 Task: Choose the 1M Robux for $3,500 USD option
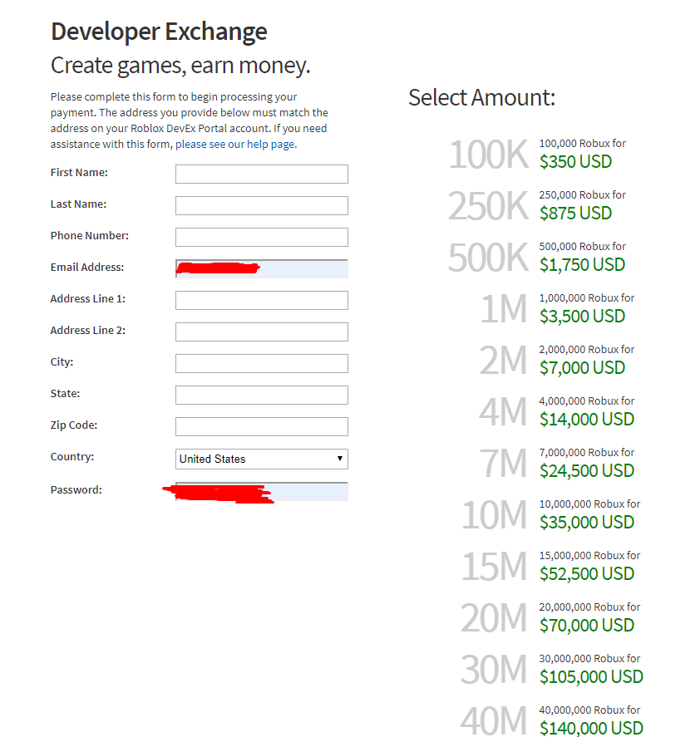click(557, 309)
